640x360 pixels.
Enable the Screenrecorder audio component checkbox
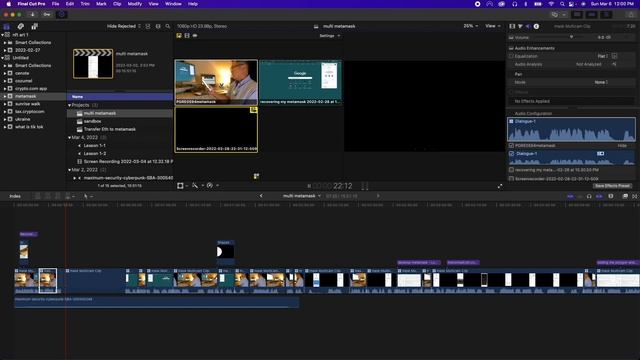[511, 178]
